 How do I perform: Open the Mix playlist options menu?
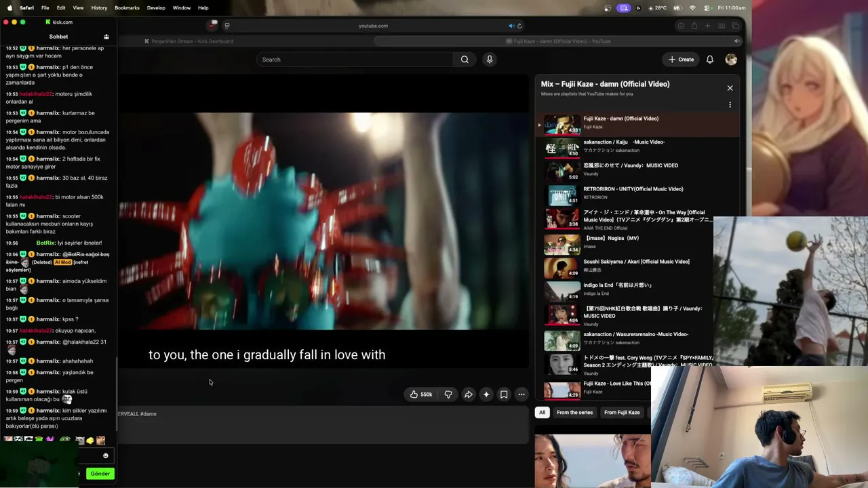click(x=730, y=105)
